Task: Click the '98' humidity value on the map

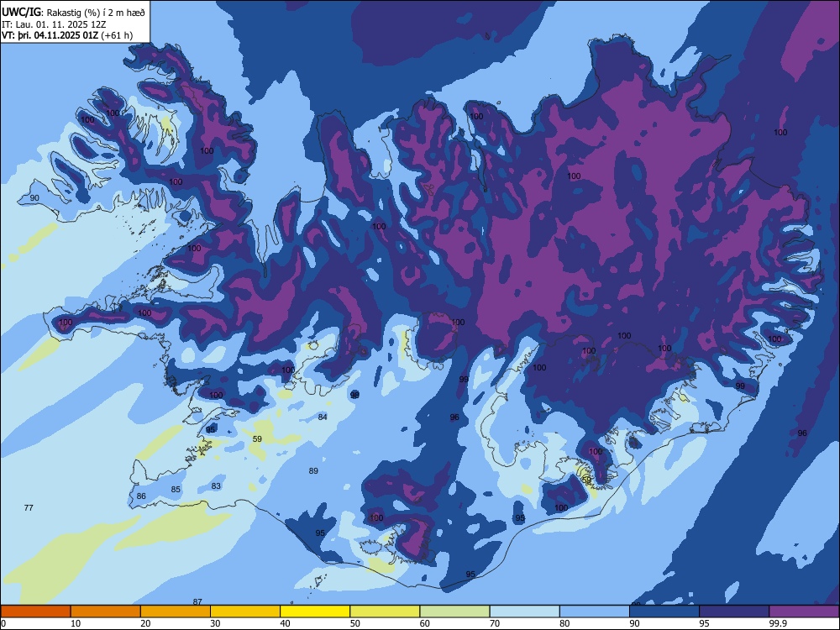Action: pyautogui.click(x=354, y=395)
